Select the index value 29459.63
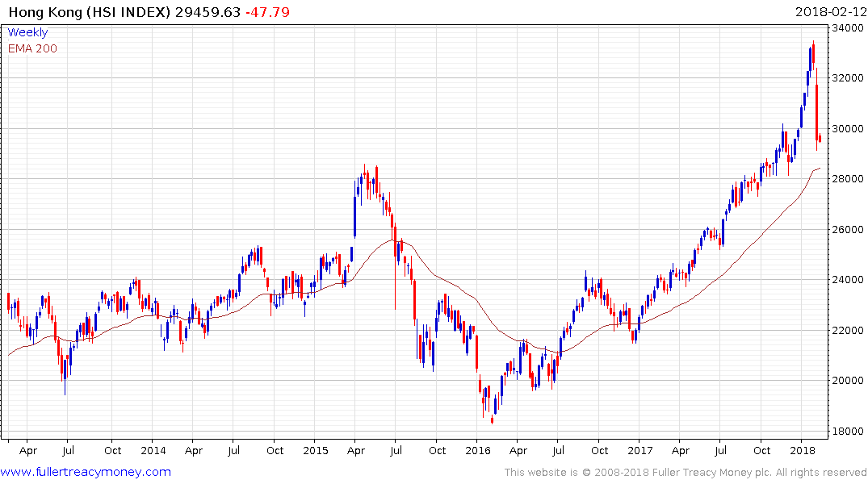Viewport: 868px width, 484px height. (208, 12)
